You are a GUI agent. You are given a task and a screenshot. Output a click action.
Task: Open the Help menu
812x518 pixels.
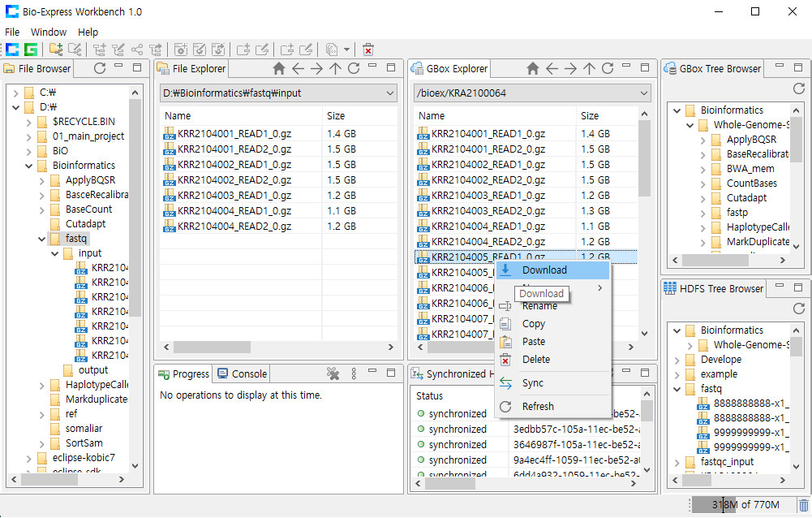pos(88,32)
